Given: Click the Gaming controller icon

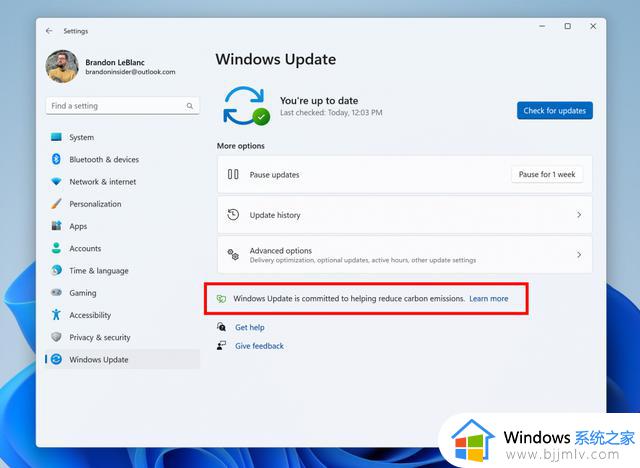Looking at the screenshot, I should coord(56,293).
